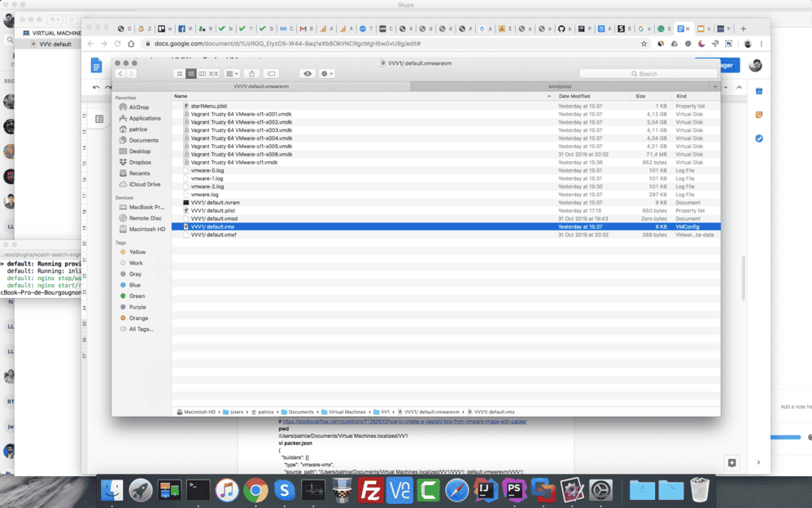Click the Finder Share button
The height and width of the screenshot is (508, 812).
[251, 73]
